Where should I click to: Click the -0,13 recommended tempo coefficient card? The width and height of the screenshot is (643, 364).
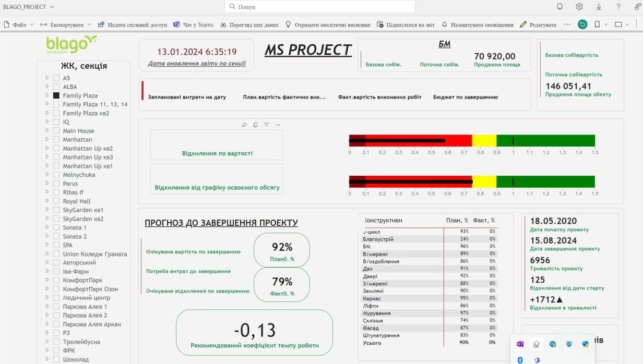pos(254,333)
